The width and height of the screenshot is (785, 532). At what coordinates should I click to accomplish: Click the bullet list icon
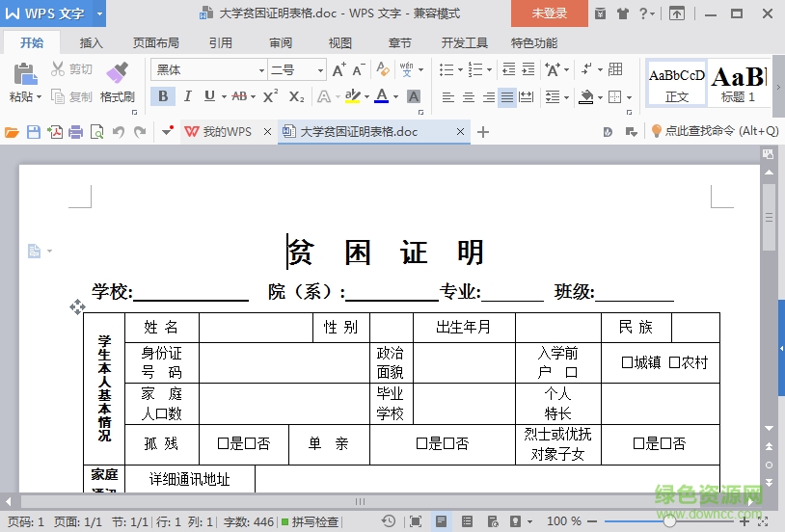point(447,69)
